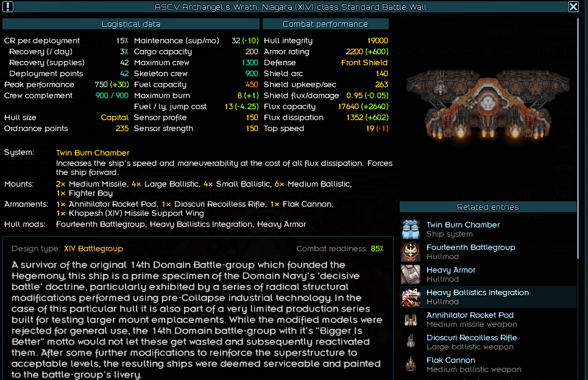This screenshot has height=380, width=588.
Task: Open Twin Burn Chamber ship system icon
Action: pos(411,229)
